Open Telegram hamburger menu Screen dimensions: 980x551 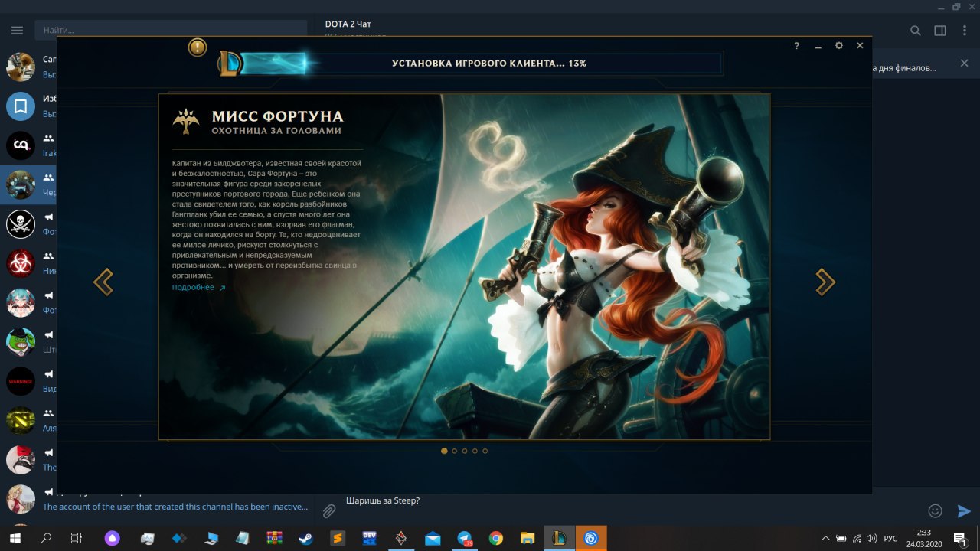pyautogui.click(x=17, y=31)
